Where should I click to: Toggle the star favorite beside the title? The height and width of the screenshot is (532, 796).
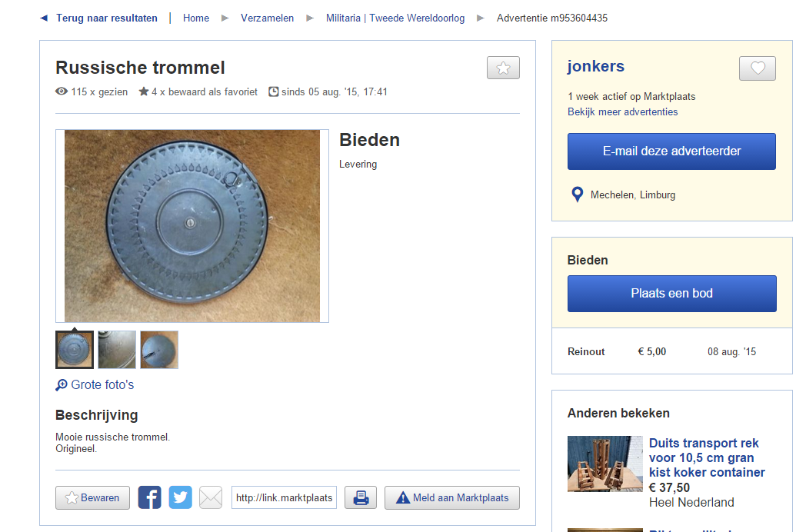point(503,68)
